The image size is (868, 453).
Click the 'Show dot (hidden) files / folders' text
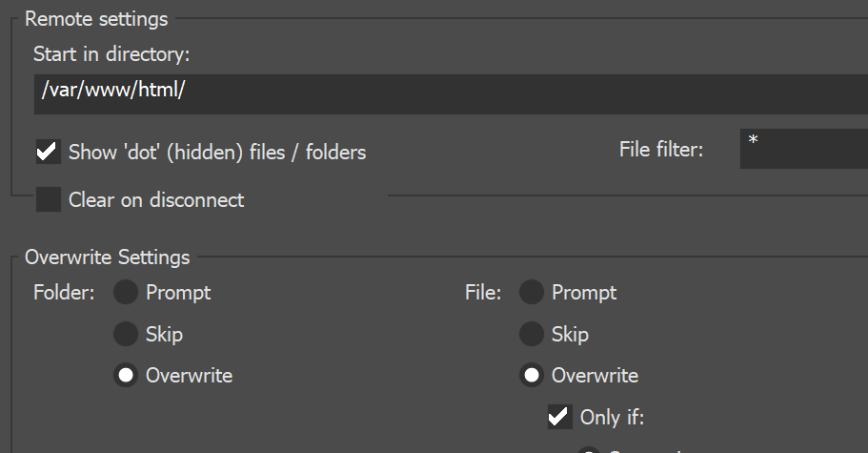tap(217, 152)
